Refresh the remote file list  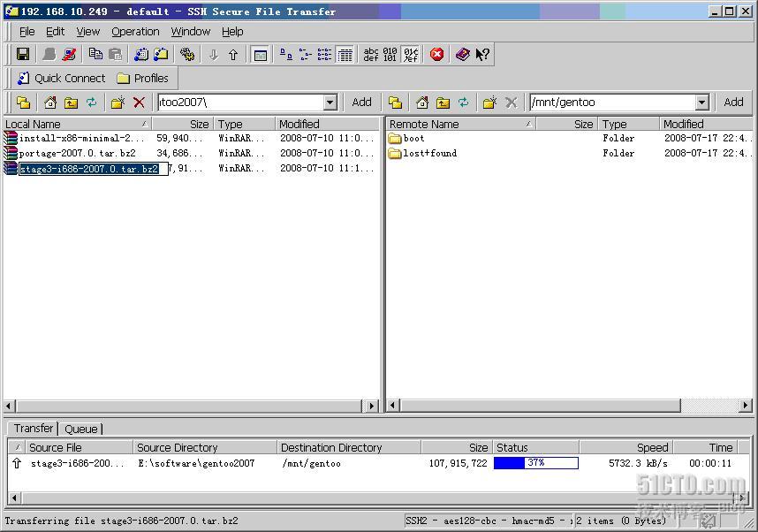(463, 103)
